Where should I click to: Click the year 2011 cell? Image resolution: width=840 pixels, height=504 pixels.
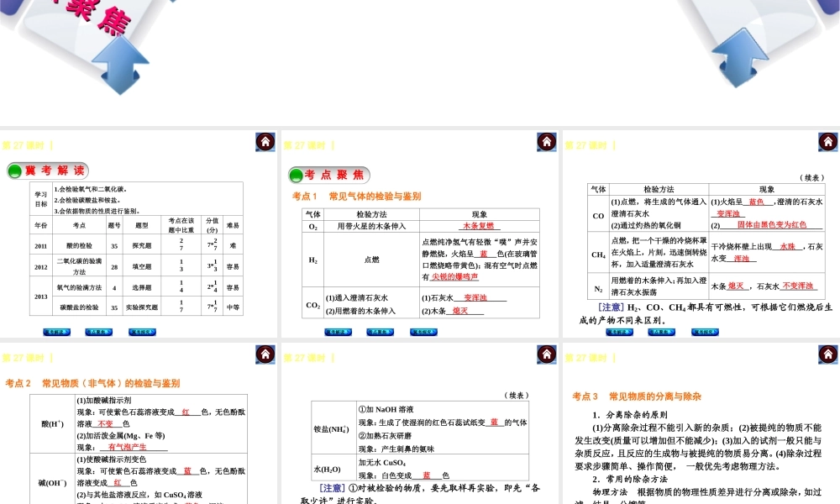tap(40, 246)
